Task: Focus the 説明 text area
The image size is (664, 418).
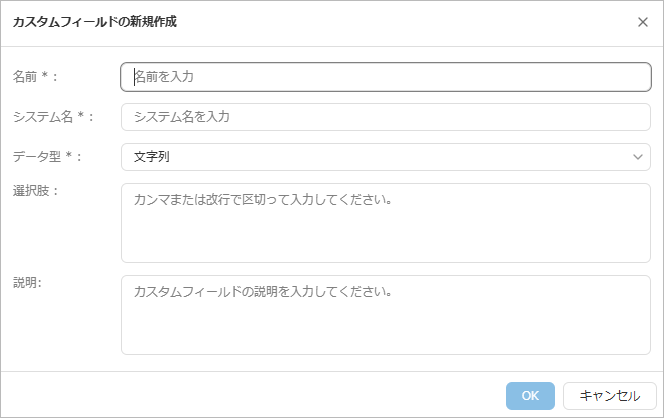Action: (x=386, y=315)
